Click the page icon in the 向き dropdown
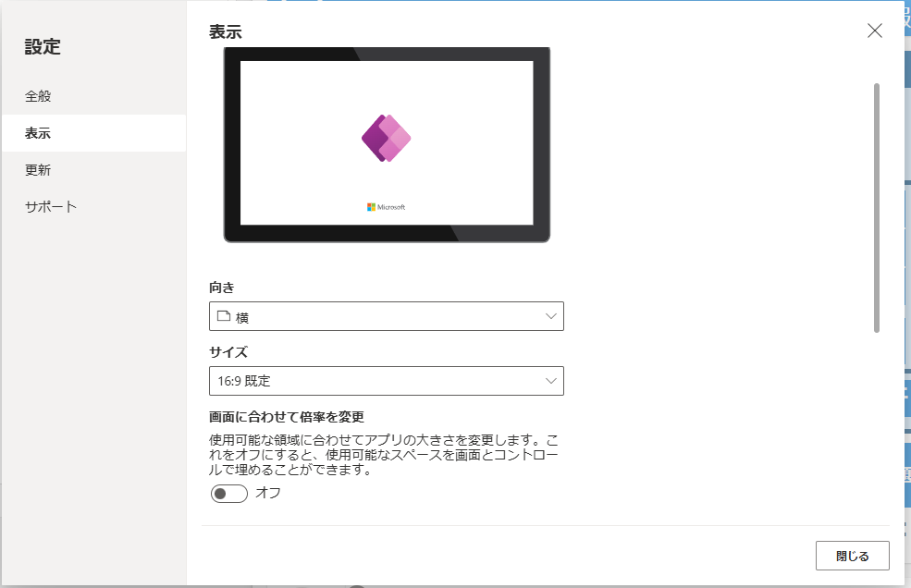 click(224, 316)
